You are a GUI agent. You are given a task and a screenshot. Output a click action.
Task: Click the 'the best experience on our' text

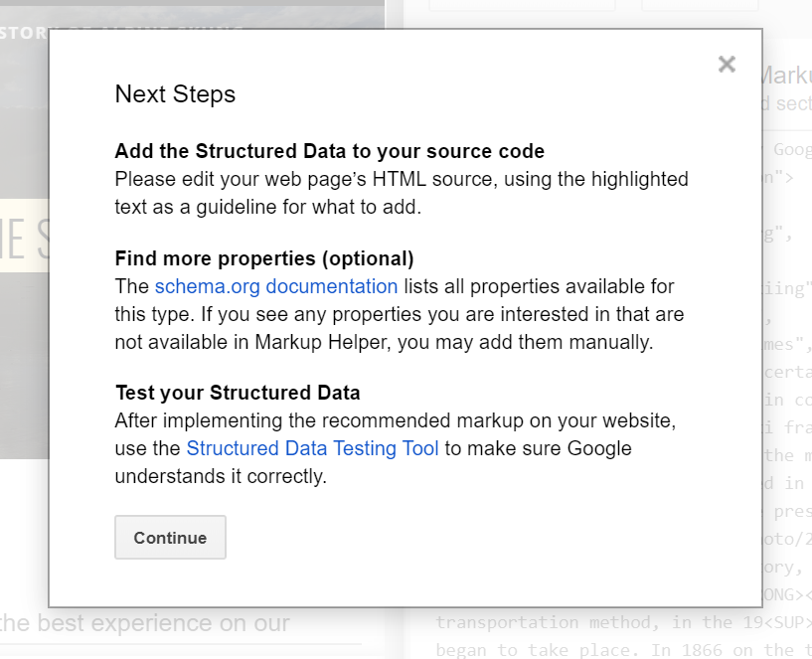pos(145,624)
